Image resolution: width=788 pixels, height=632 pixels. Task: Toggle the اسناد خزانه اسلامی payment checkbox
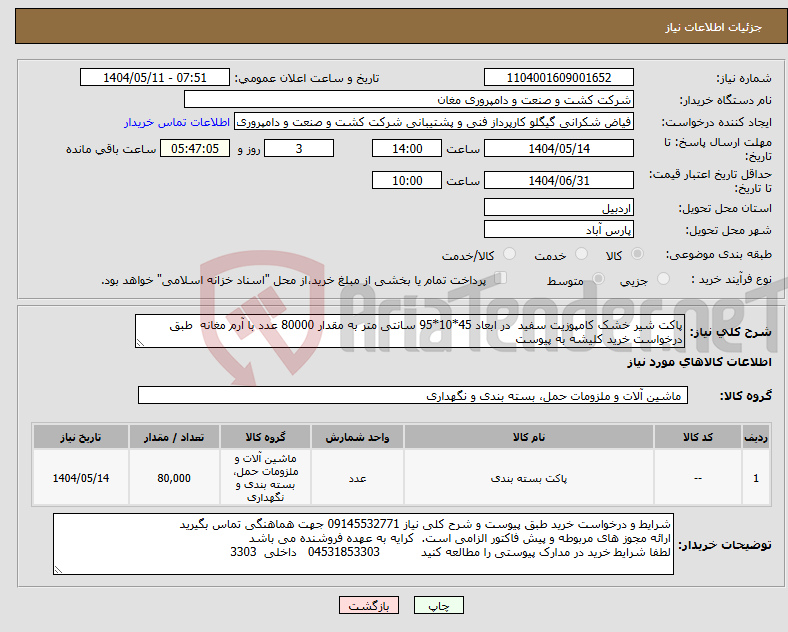[x=500, y=278]
